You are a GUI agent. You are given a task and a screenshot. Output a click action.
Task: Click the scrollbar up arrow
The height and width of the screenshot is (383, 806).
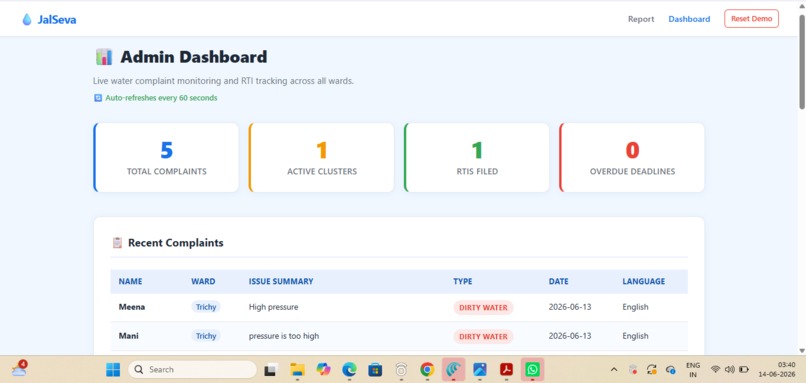801,6
